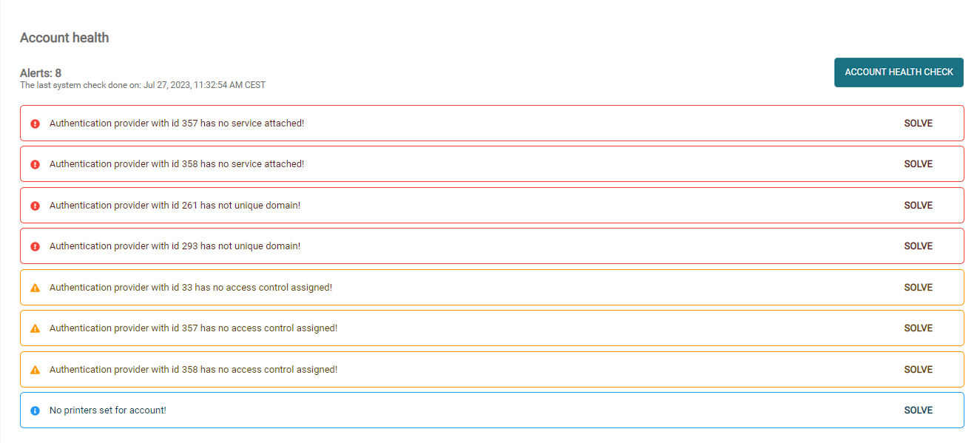
Task: Solve id 357 no access control alert
Action: (x=918, y=328)
